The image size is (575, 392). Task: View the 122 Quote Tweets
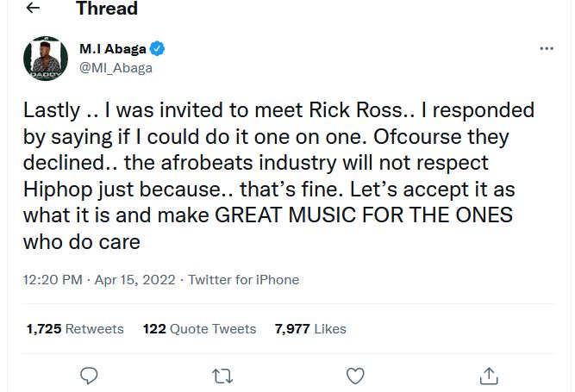click(x=199, y=328)
